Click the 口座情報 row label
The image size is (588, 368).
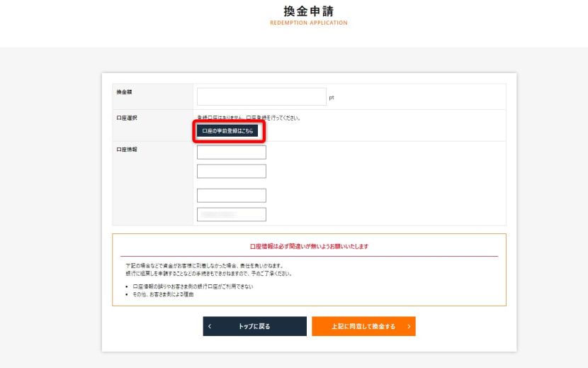click(x=127, y=150)
